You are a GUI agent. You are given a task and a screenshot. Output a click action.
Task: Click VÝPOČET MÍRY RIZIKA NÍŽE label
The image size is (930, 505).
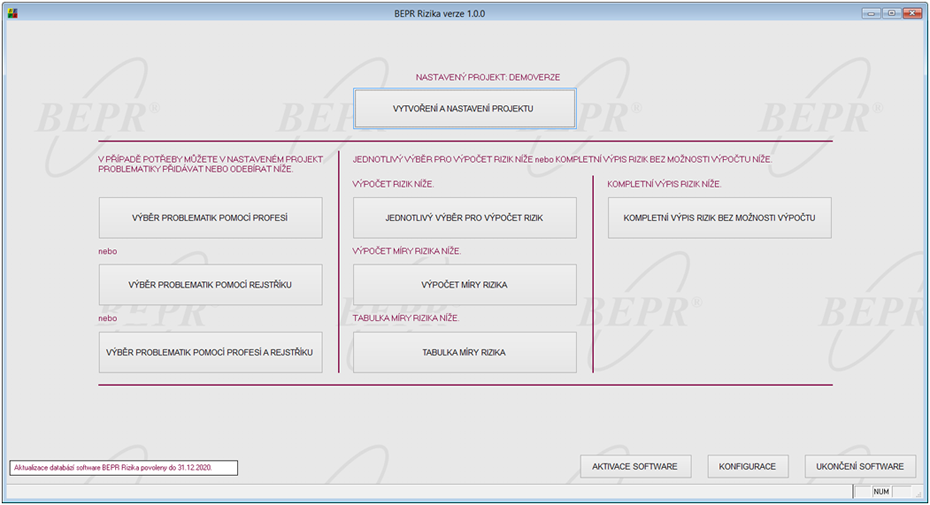(406, 251)
